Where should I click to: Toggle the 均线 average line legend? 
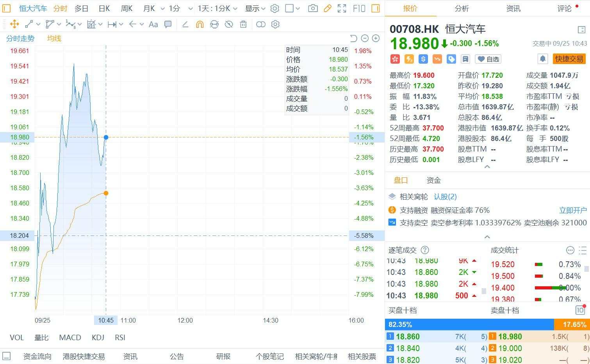[54, 38]
